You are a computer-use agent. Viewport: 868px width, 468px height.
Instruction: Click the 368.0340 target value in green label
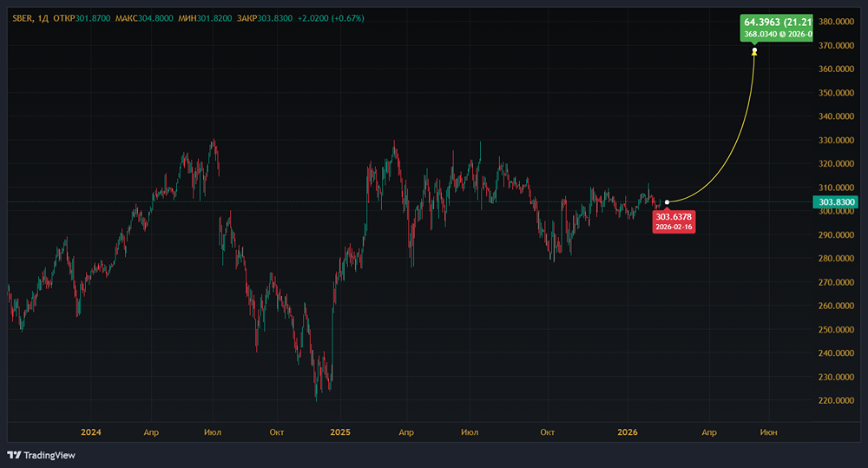(760, 35)
